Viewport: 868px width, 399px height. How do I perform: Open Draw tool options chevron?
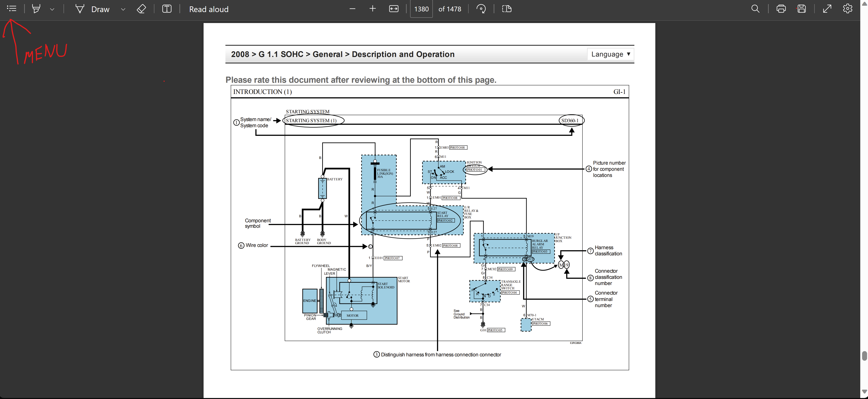point(123,9)
